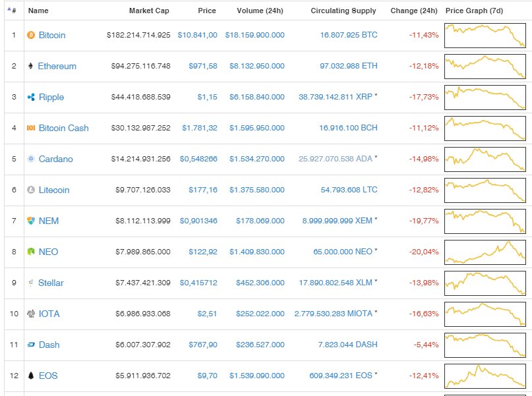Screen dimensions: 532x396
Task: Open Bitcoin Cash's 7-day price graph thumbnail
Action: coord(485,128)
